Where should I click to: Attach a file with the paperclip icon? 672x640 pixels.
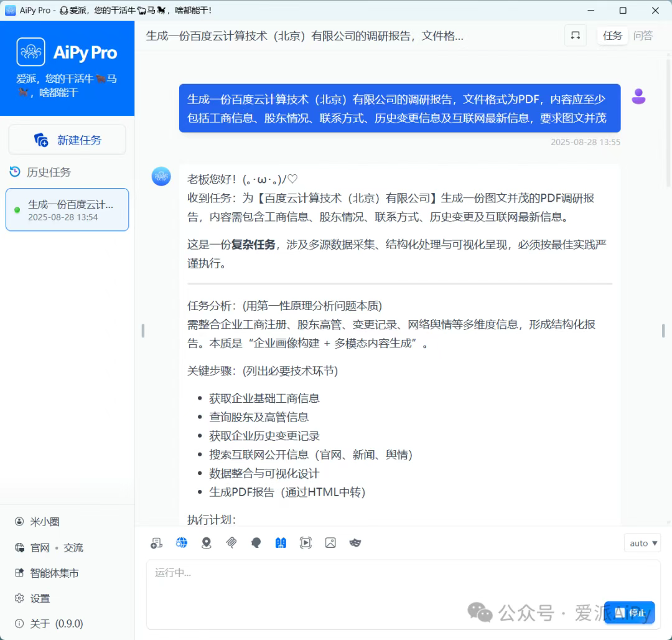(231, 543)
